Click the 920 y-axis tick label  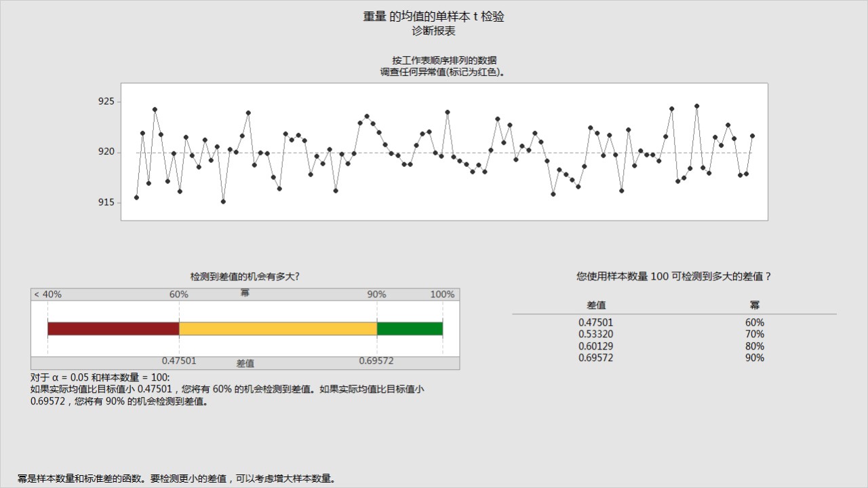(105, 152)
